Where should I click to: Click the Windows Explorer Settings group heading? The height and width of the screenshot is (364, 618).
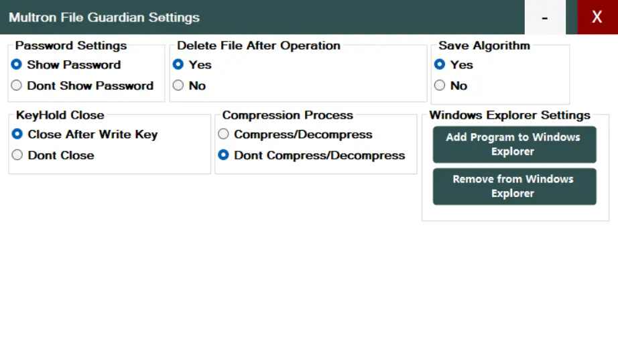[x=509, y=115]
